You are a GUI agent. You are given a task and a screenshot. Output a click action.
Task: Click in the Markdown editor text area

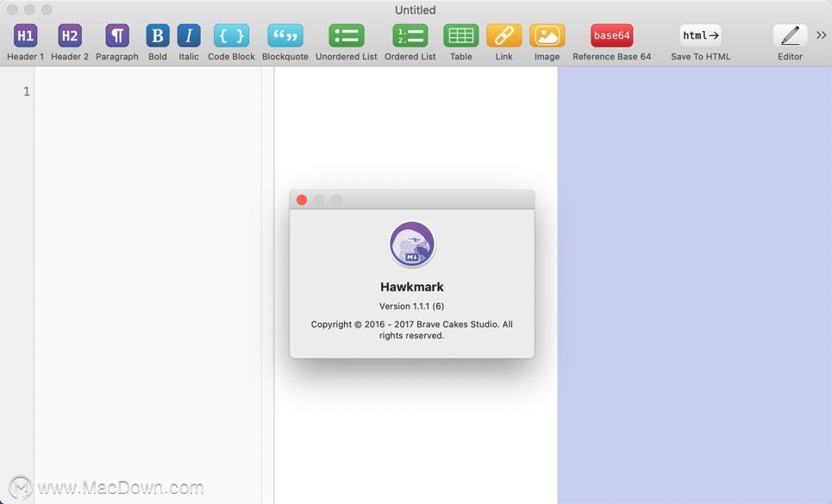pos(147,285)
